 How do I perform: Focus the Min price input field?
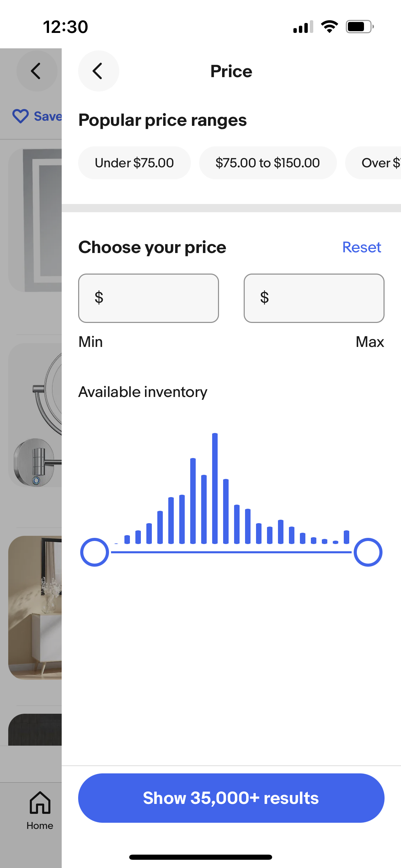[148, 298]
